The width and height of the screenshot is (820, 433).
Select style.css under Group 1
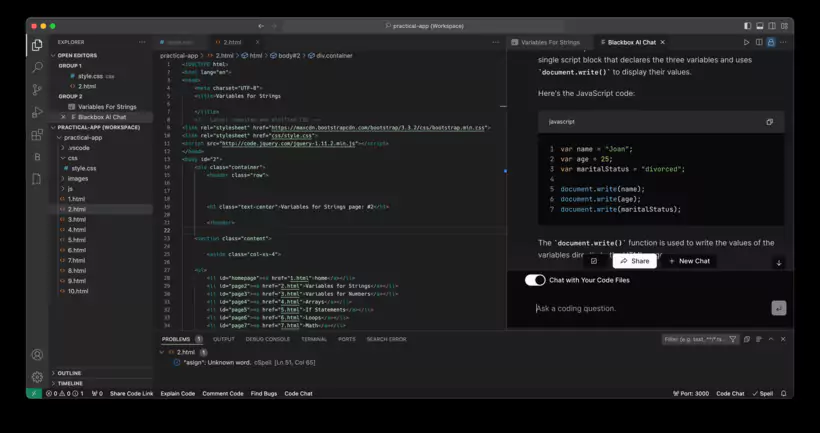click(x=90, y=76)
